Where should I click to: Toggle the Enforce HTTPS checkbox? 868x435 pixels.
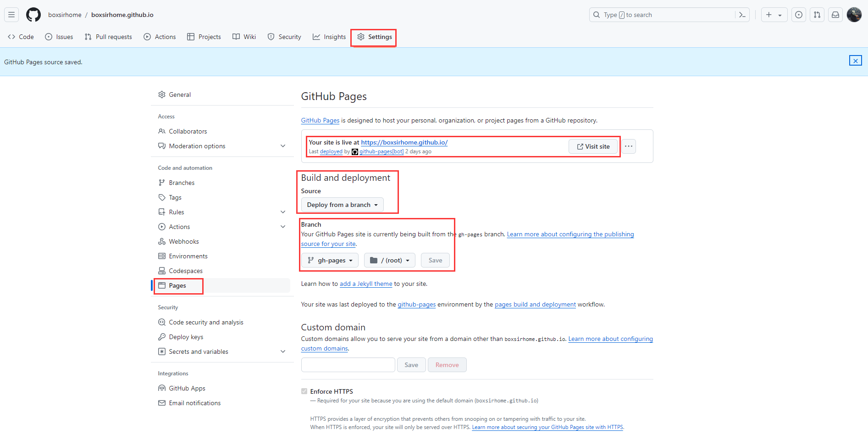pos(304,391)
